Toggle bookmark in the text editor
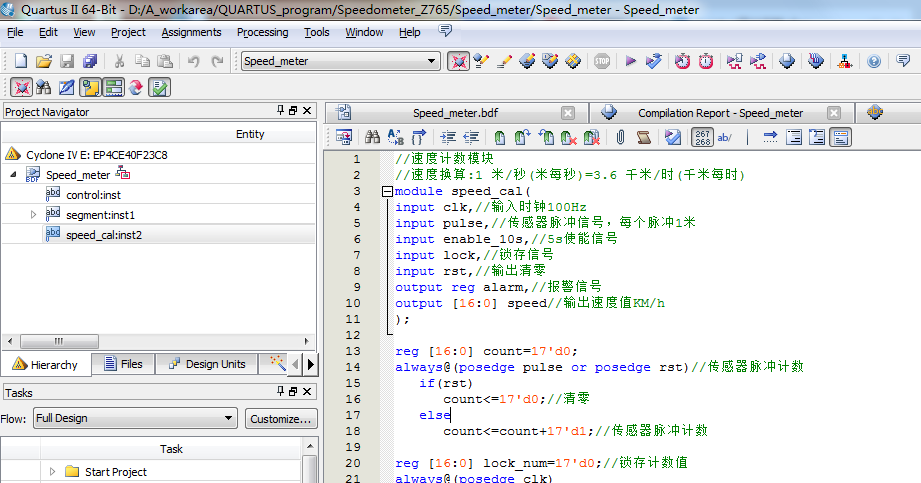Screen dimensions: 921x483 click(499, 137)
